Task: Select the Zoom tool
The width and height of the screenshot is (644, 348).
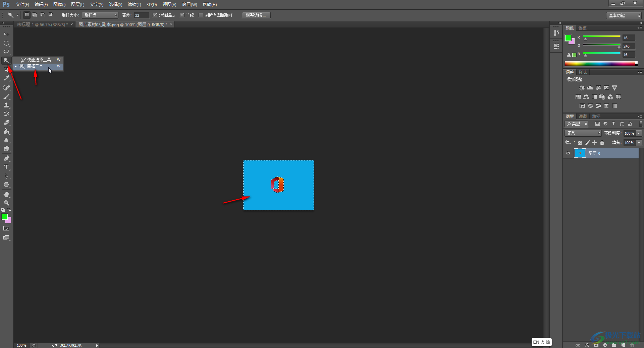Action: [6, 203]
